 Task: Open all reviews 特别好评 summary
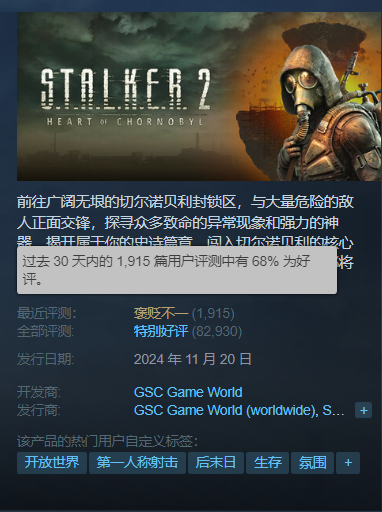[x=161, y=331]
